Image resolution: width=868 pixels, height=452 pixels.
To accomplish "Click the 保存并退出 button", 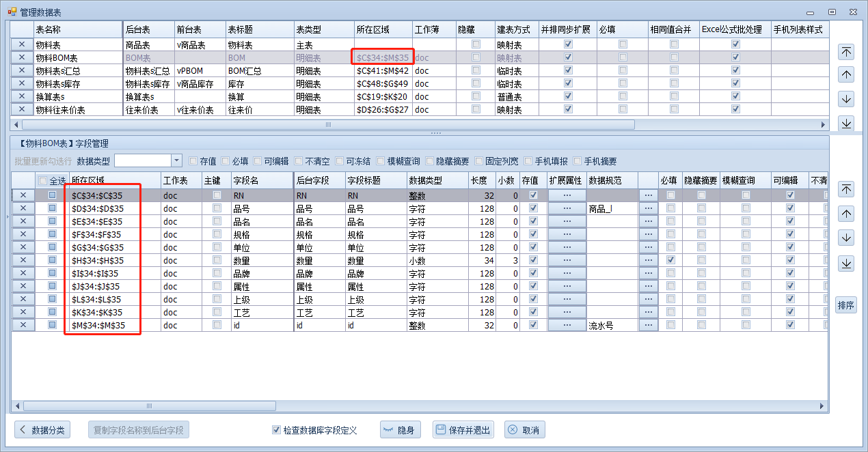I will [x=463, y=430].
